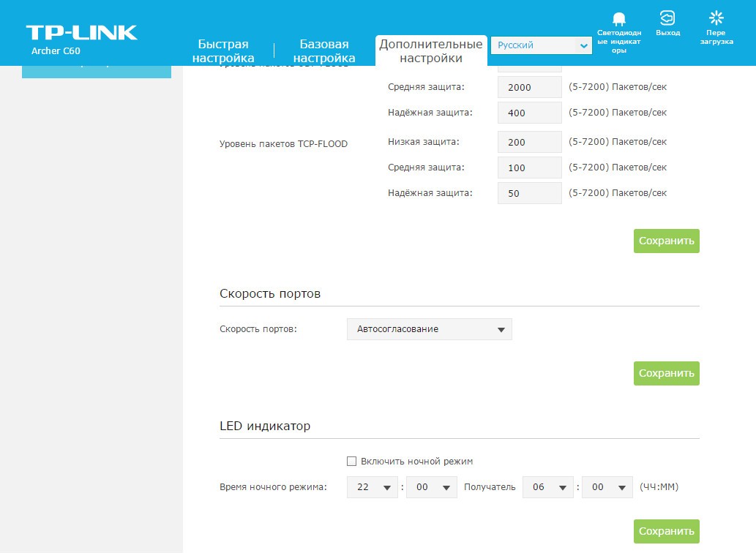This screenshot has height=553, width=756.
Task: Save the TCP-FLOOD protection settings
Action: coord(666,241)
